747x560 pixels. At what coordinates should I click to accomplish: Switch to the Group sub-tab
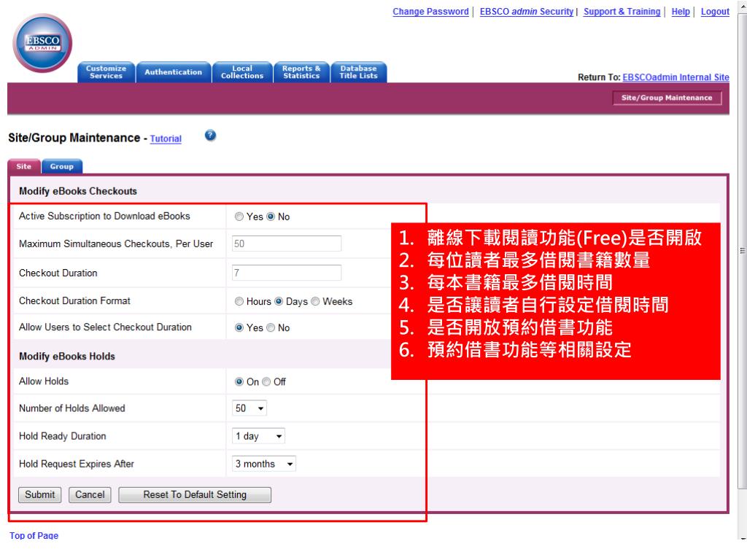62,166
